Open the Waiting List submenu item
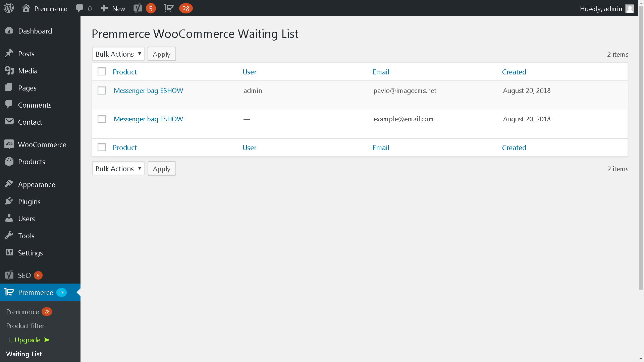Viewport: 644px width, 362px height. pyautogui.click(x=24, y=354)
